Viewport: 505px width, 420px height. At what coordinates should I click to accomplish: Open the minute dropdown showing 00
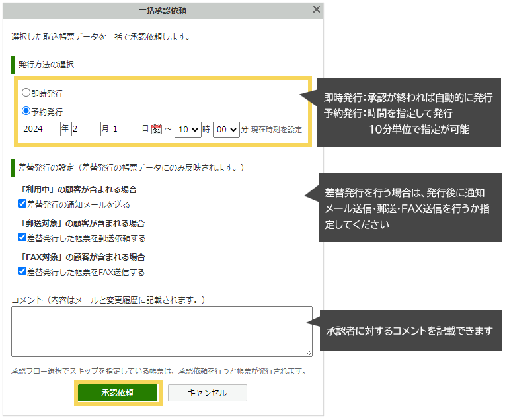pos(225,130)
